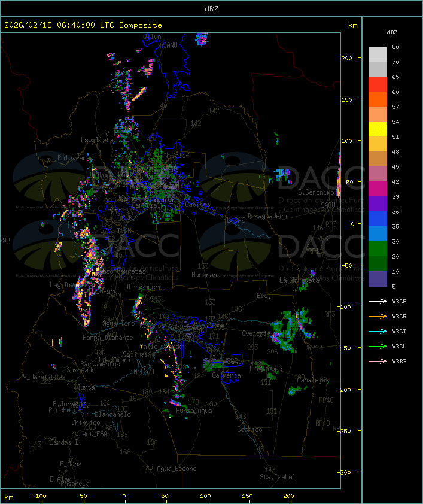Click the Uspallata place label
The width and height of the screenshot is (423, 504).
[x=97, y=140]
